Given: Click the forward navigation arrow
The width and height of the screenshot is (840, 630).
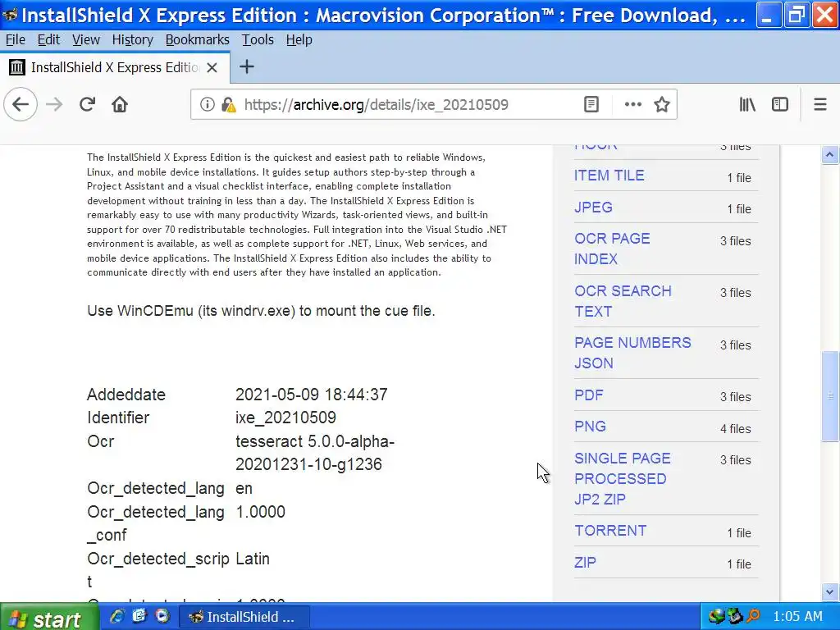Looking at the screenshot, I should [x=54, y=104].
